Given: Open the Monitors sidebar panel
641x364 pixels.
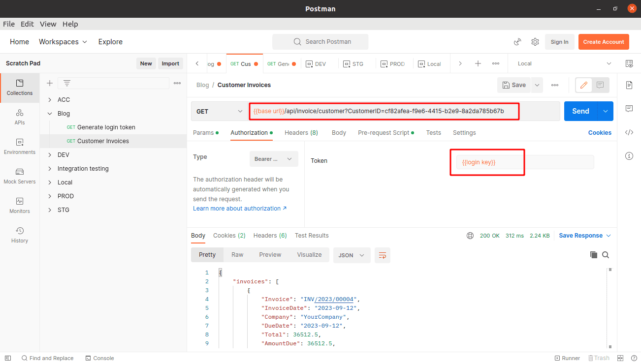Looking at the screenshot, I should [20, 206].
